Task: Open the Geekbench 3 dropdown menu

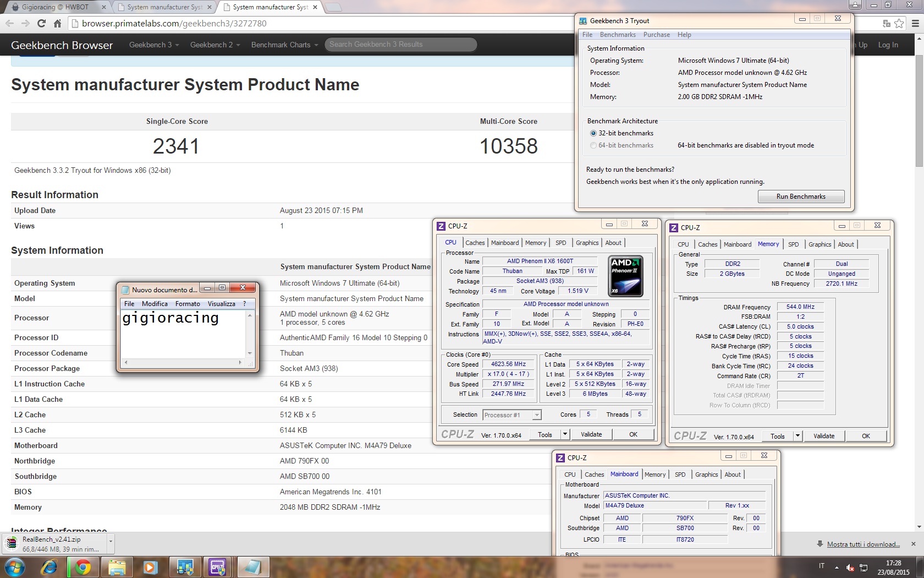Action: [154, 45]
